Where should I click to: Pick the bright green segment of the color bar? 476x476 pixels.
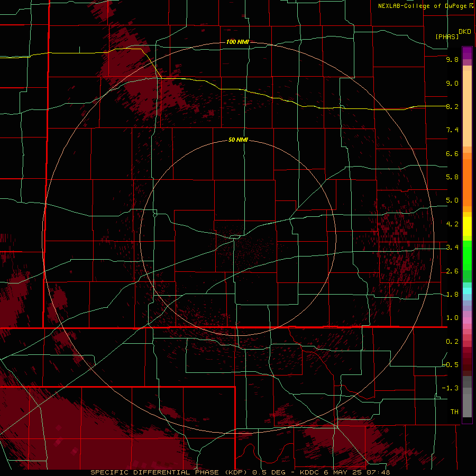[467, 255]
